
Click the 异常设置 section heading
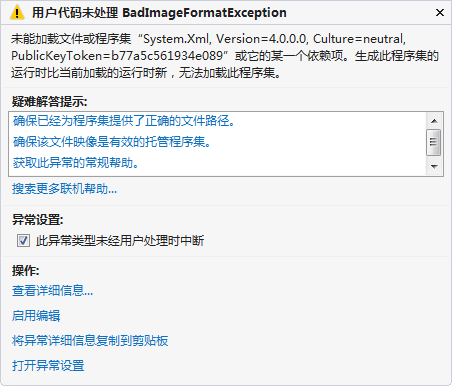pos(38,220)
